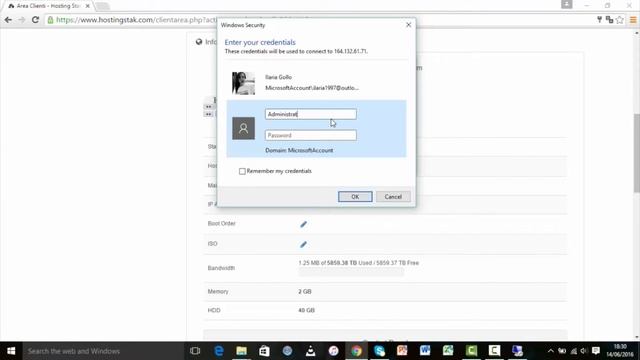
Task: Tick Remember my credentials checkbox
Action: coord(242,171)
